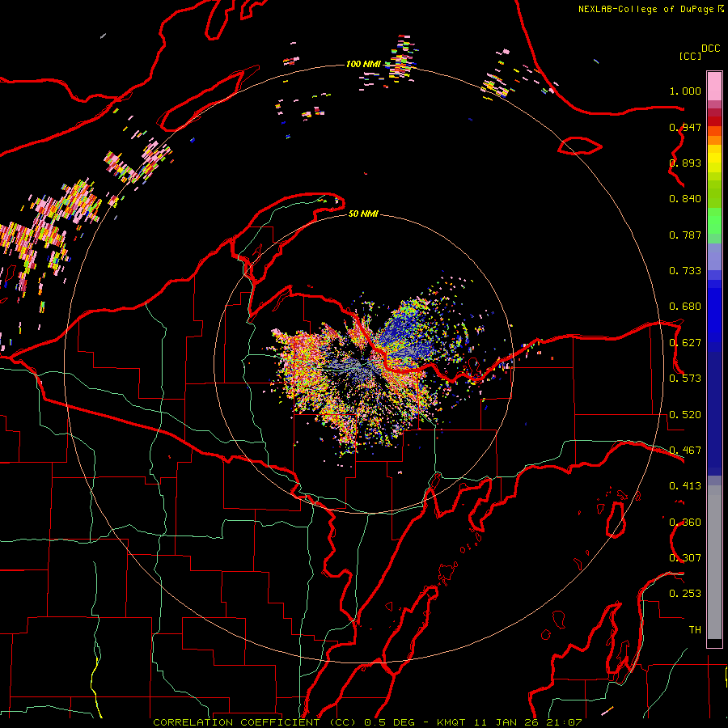Click the radar site center of the echo

point(364,365)
